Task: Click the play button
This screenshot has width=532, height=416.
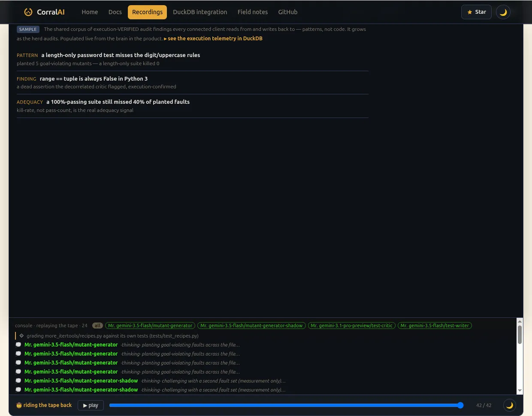Action: [91, 405]
